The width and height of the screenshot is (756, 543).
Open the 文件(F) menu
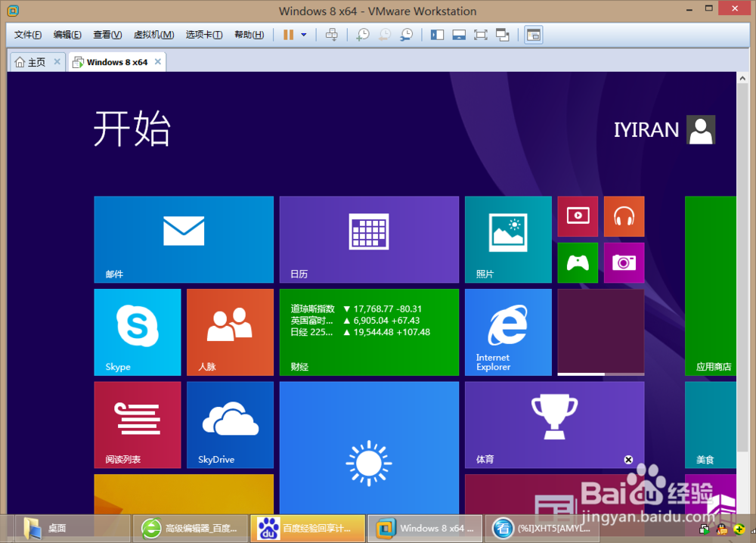28,35
